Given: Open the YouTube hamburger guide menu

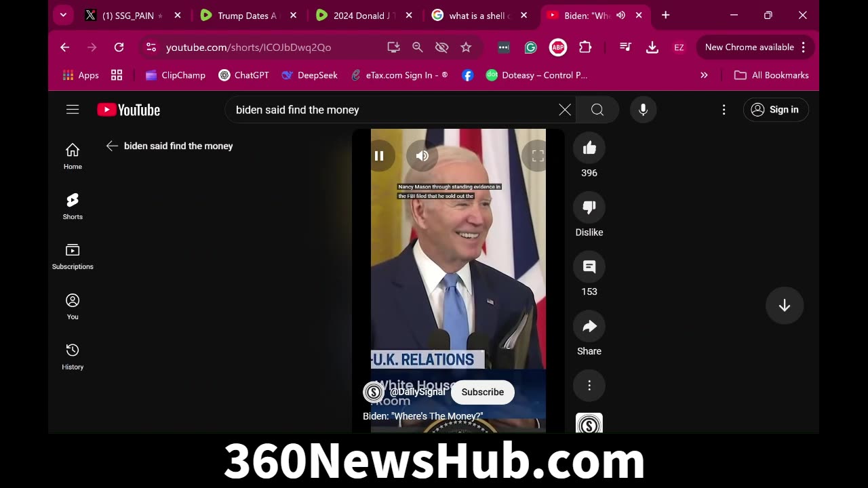Looking at the screenshot, I should pyautogui.click(x=73, y=110).
